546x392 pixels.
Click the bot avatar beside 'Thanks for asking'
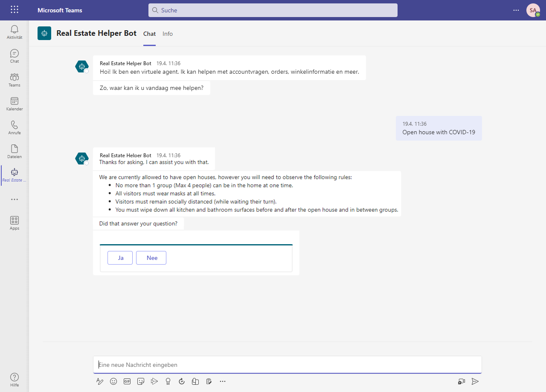pos(81,159)
